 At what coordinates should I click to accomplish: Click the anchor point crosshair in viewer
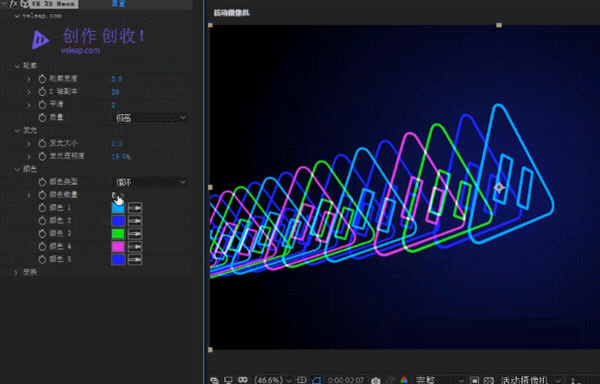point(499,188)
